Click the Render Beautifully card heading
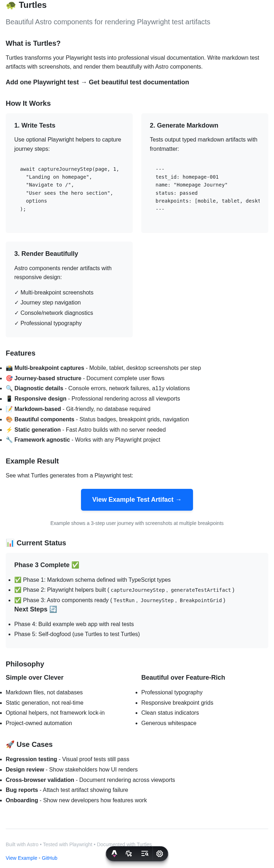274x868 pixels. click(x=46, y=254)
